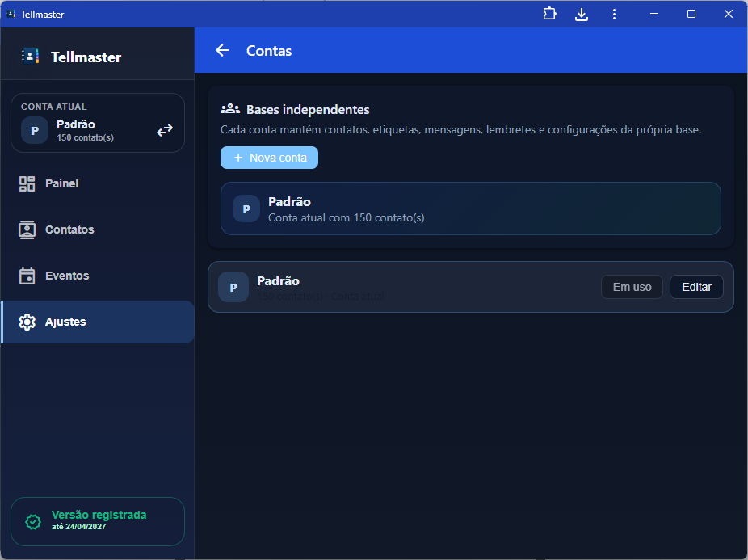Click the Contatos sidebar icon

27,229
